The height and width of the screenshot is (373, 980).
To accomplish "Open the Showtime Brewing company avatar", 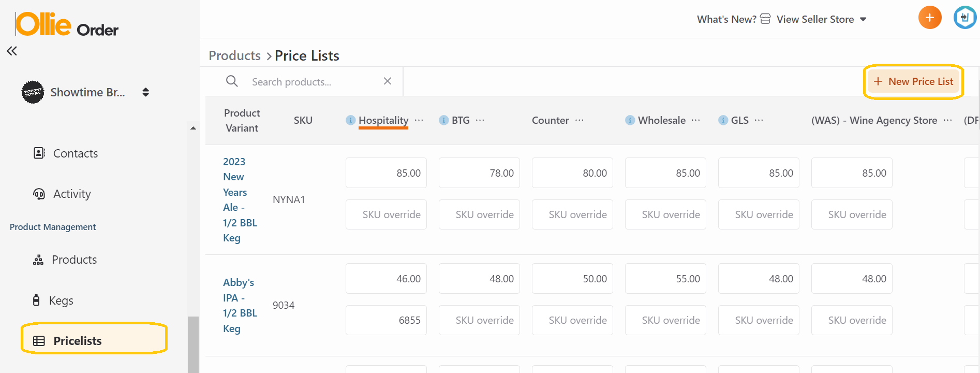I will tap(33, 92).
